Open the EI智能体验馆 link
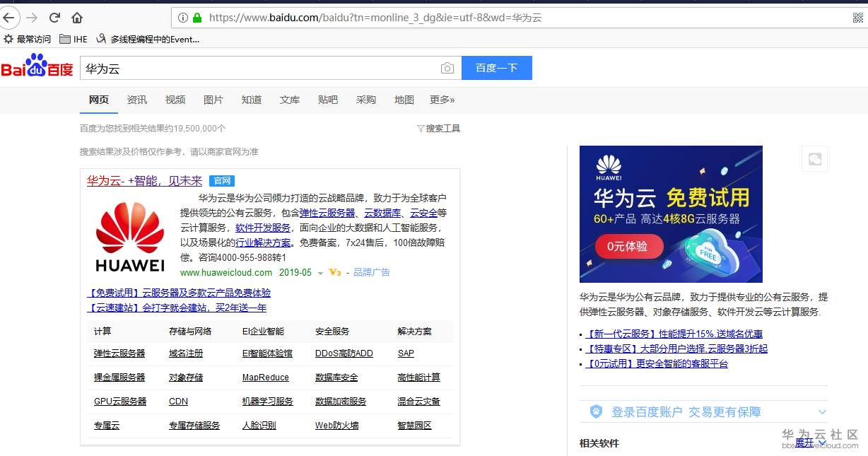The width and height of the screenshot is (868, 456). point(267,353)
